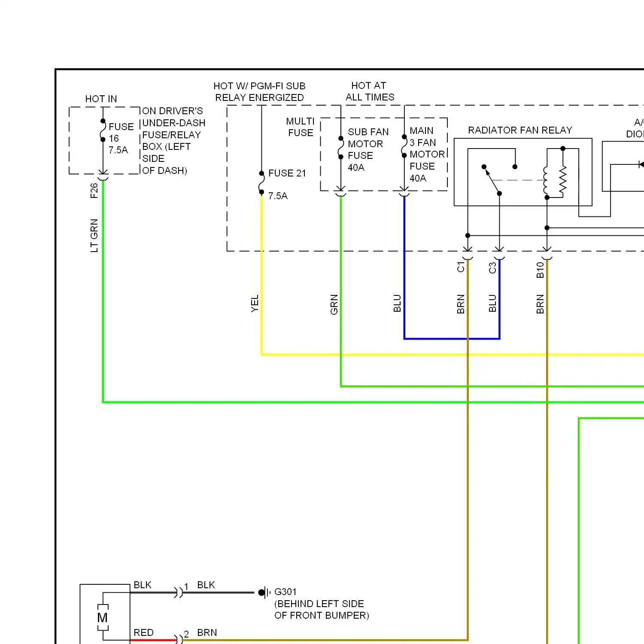644x644 pixels.
Task: Click the 'RED' wire label
Action: [143, 632]
